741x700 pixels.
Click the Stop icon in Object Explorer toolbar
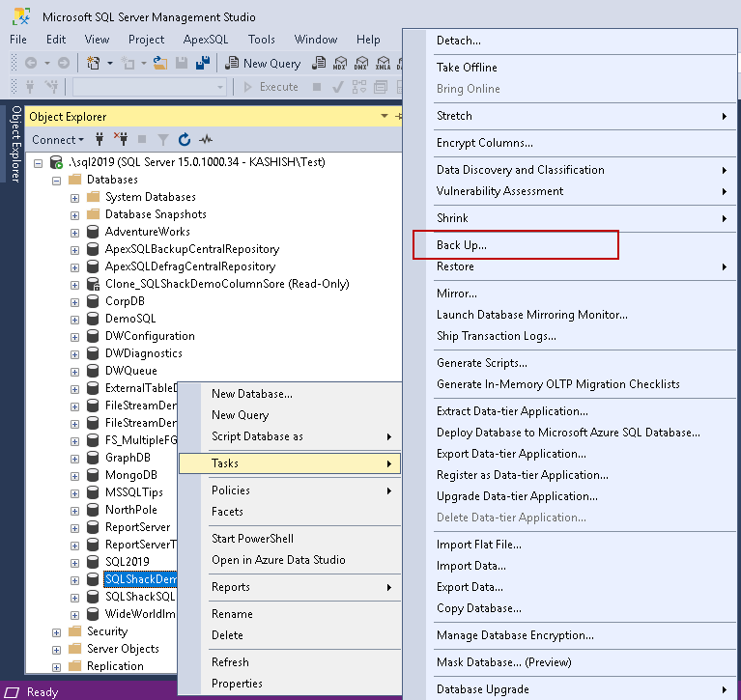(142, 139)
